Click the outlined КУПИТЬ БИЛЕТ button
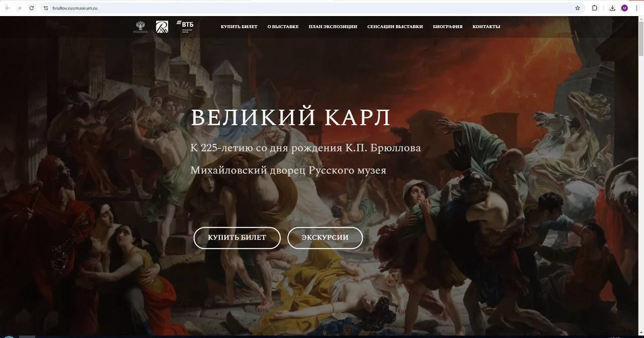This screenshot has width=644, height=338. (x=237, y=238)
